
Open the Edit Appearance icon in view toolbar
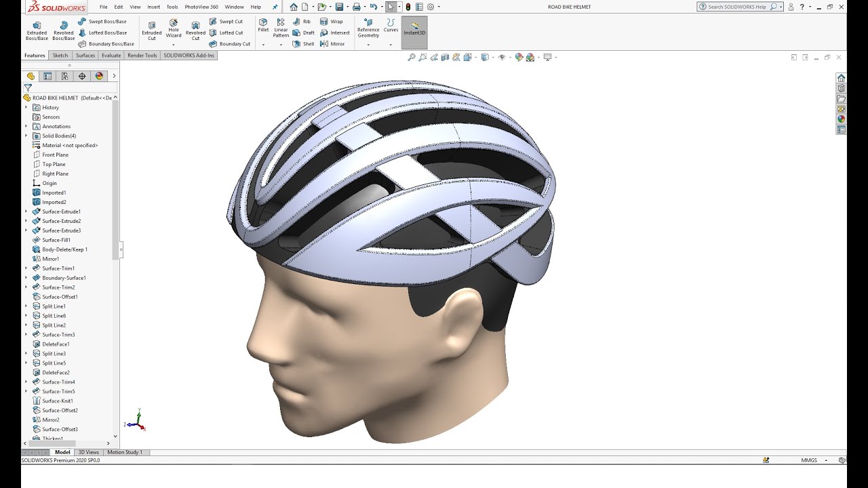click(519, 58)
